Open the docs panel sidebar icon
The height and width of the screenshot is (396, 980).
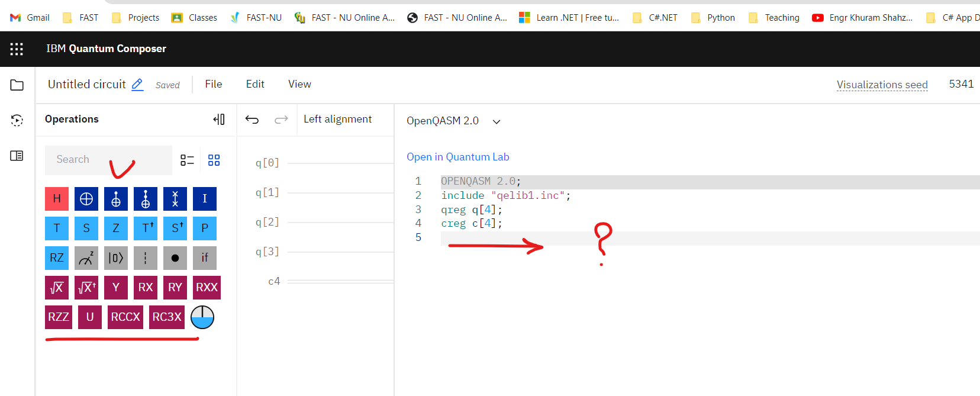click(x=17, y=156)
